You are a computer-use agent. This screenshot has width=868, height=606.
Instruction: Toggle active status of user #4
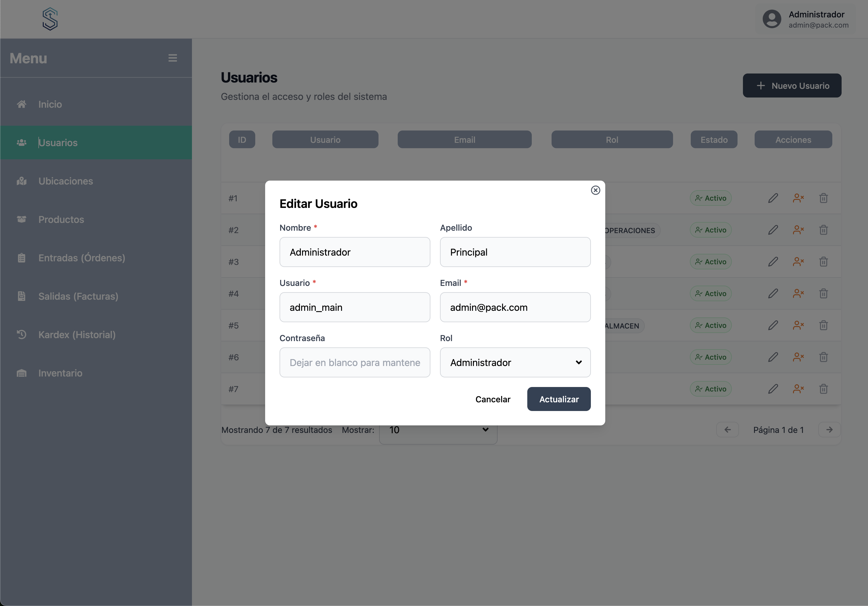tap(798, 293)
